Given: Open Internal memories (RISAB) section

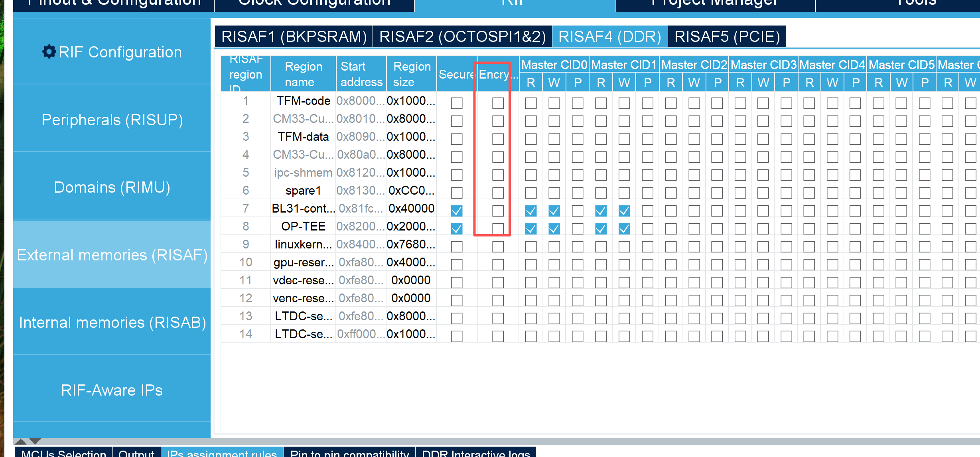Looking at the screenshot, I should point(112,322).
